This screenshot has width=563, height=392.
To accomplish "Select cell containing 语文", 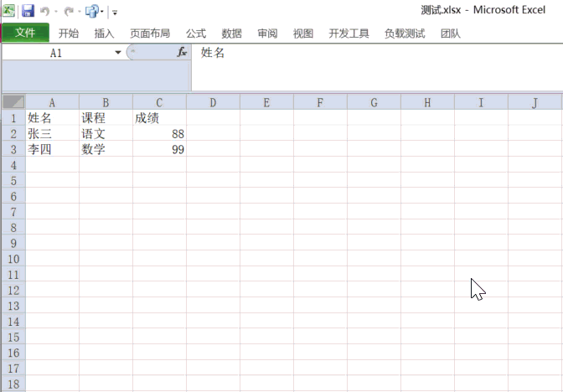I will coord(106,133).
